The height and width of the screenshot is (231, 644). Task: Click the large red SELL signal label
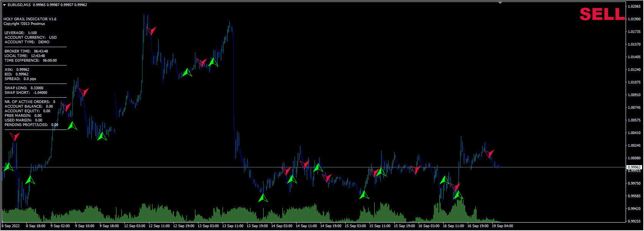[x=602, y=14]
